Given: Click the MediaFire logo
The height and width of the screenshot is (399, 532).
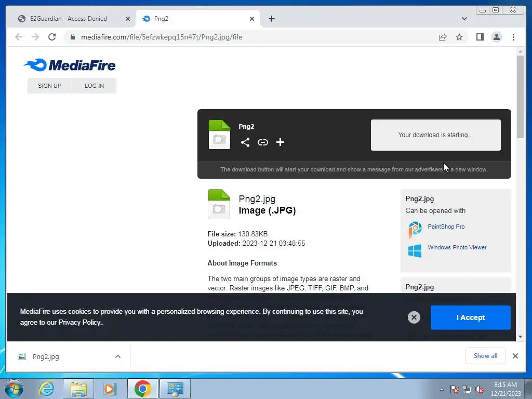Looking at the screenshot, I should (70, 65).
